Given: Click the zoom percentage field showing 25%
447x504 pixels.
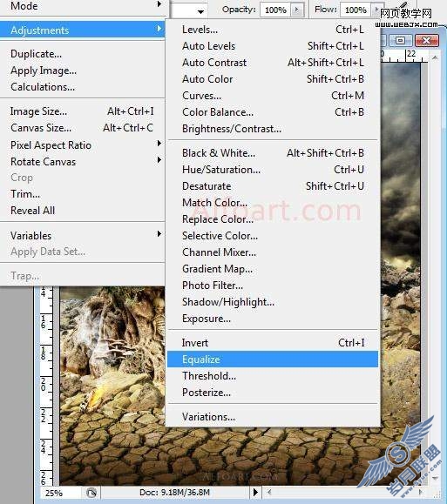Looking at the screenshot, I should pos(60,493).
